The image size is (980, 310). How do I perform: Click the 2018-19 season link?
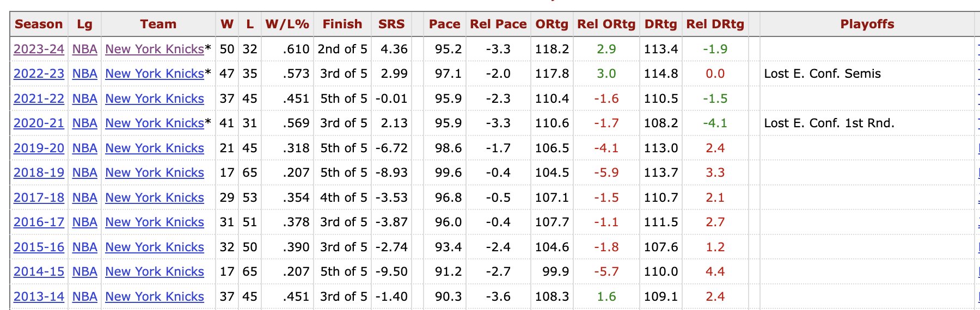pyautogui.click(x=39, y=173)
